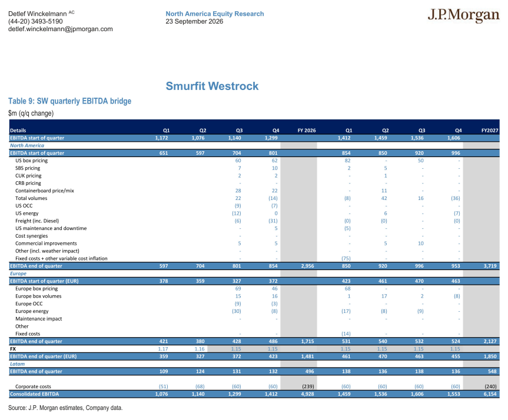The image size is (508, 420).
Task: Click the '$m (q/q change)' subtitle
Action: 31,114
